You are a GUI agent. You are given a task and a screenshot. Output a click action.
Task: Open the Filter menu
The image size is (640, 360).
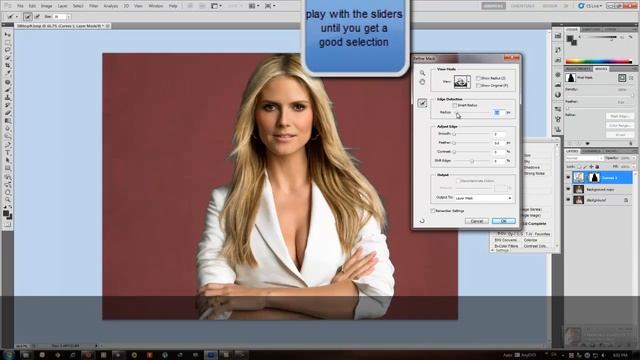tap(93, 6)
